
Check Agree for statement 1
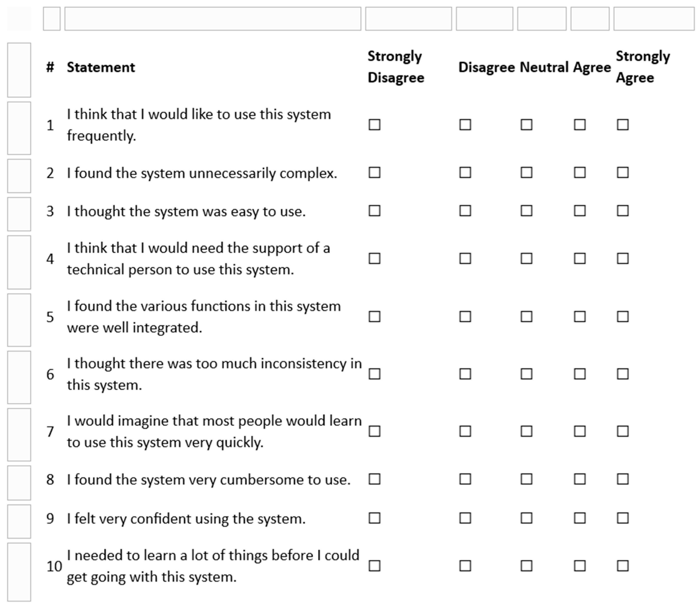[x=580, y=125]
